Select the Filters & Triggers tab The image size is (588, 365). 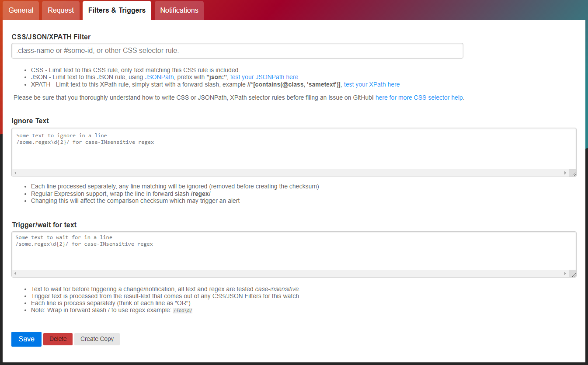[117, 10]
